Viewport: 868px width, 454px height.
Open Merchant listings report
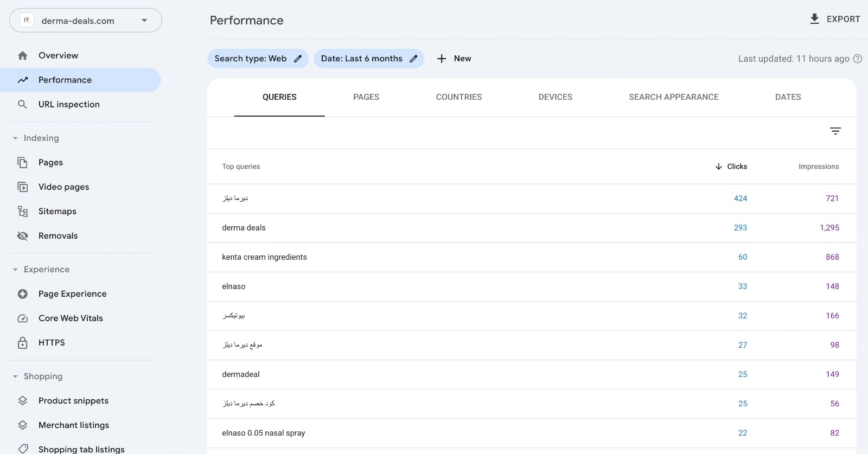80,425
